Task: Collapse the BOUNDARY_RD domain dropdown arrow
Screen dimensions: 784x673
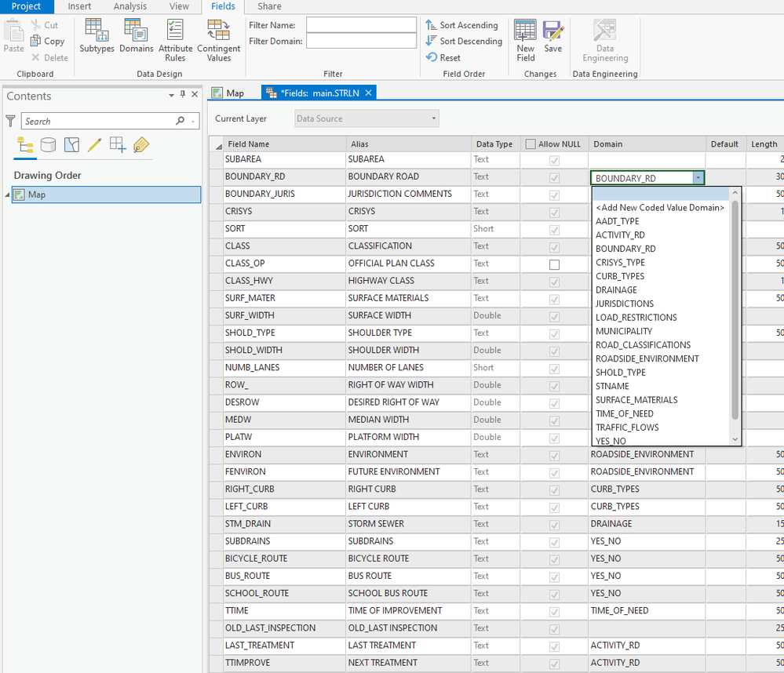Action: click(x=698, y=178)
